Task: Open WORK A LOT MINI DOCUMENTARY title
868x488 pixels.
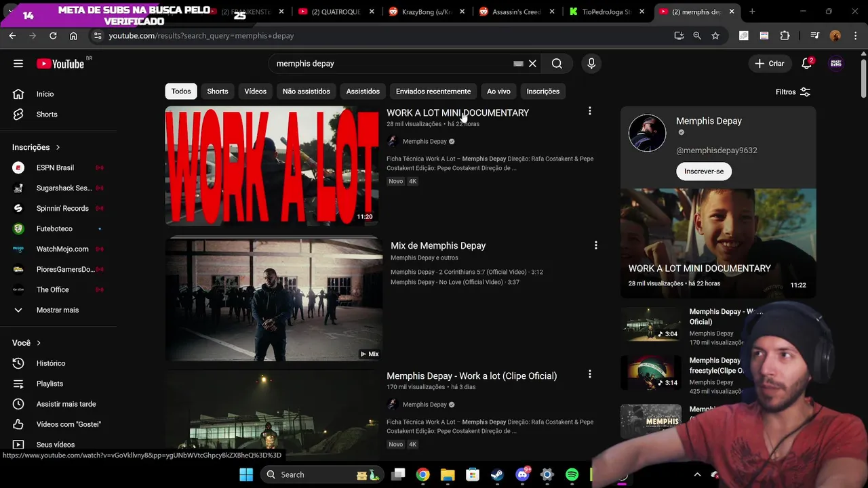Action: coord(458,113)
